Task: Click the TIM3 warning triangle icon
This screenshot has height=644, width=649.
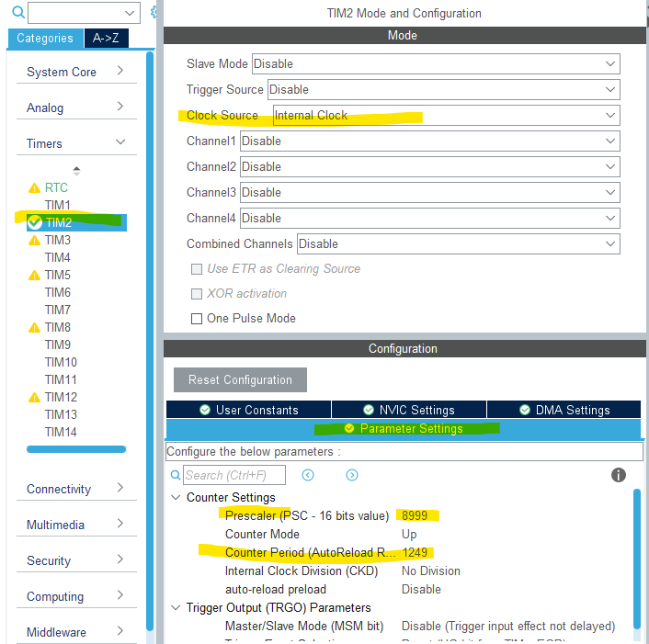Action: pos(34,241)
